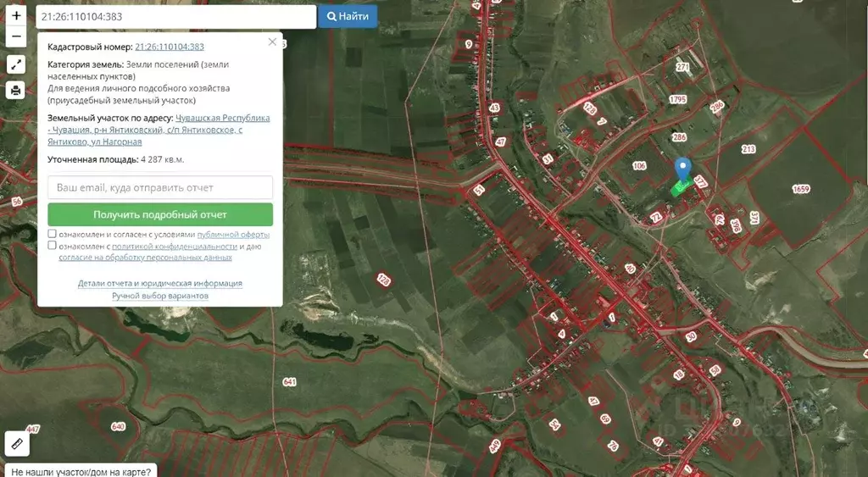Focus the email input field
The height and width of the screenshot is (477, 868).
point(160,187)
